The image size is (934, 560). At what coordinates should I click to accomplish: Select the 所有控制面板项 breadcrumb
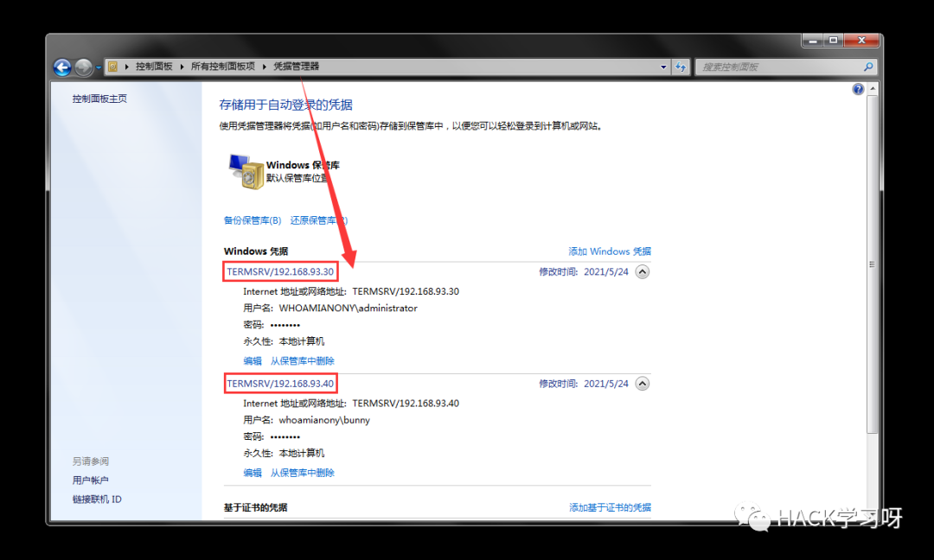click(223, 66)
